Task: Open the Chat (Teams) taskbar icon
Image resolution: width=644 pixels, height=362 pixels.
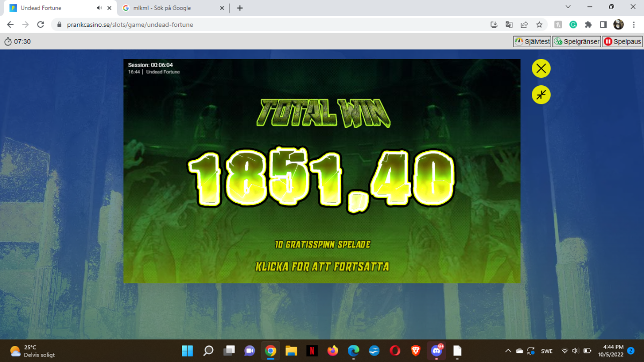Action: (x=250, y=351)
